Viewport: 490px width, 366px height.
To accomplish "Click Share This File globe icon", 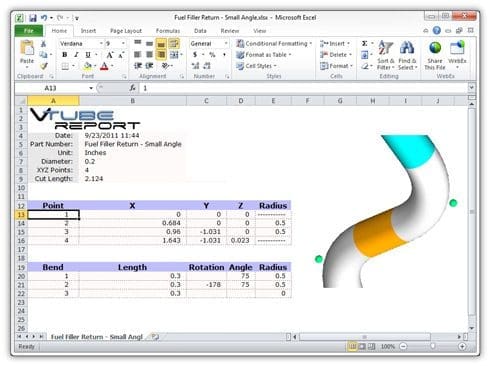I will click(435, 55).
